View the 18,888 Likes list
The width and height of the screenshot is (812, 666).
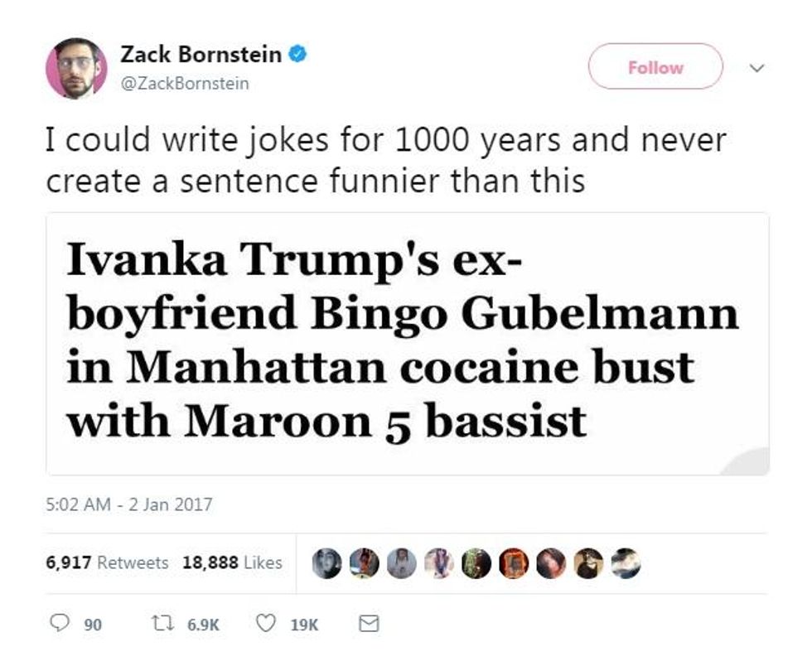coord(232,562)
